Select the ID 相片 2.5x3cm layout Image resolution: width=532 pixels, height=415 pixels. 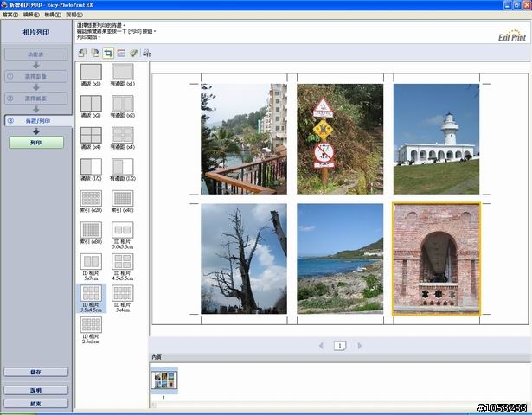(x=91, y=325)
